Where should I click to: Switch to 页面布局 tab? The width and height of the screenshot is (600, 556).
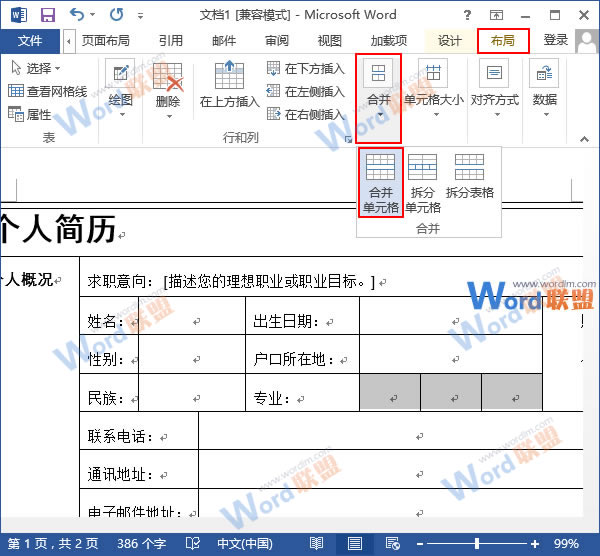pyautogui.click(x=106, y=41)
